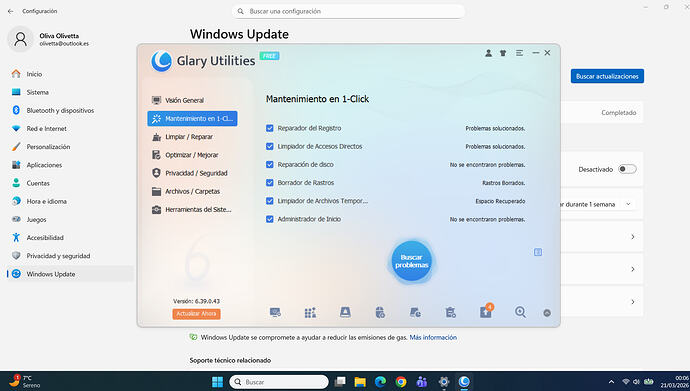Screen dimensions: 690x391
Task: Collapse the bottom toolbar with round arrow button
Action: point(547,313)
